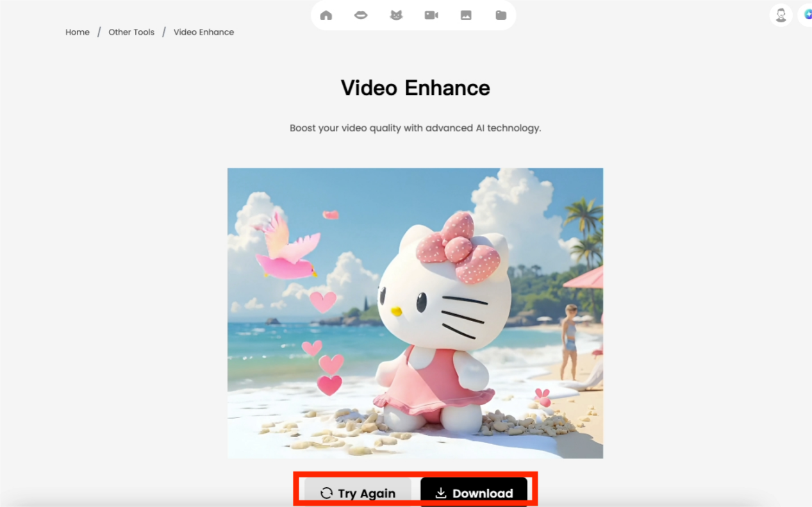Select the enhanced beach video frame
The image size is (812, 507).
click(415, 312)
